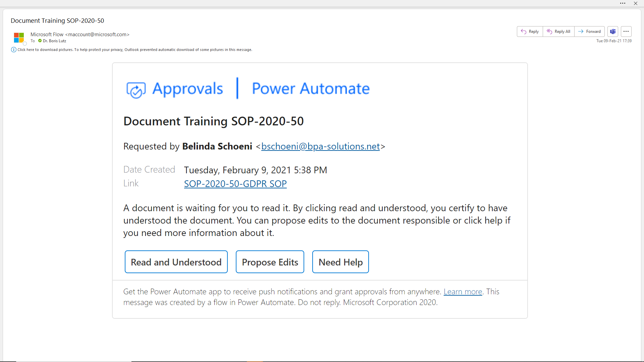The image size is (644, 362).
Task: Click the download pictures info bar
Action: (x=135, y=50)
